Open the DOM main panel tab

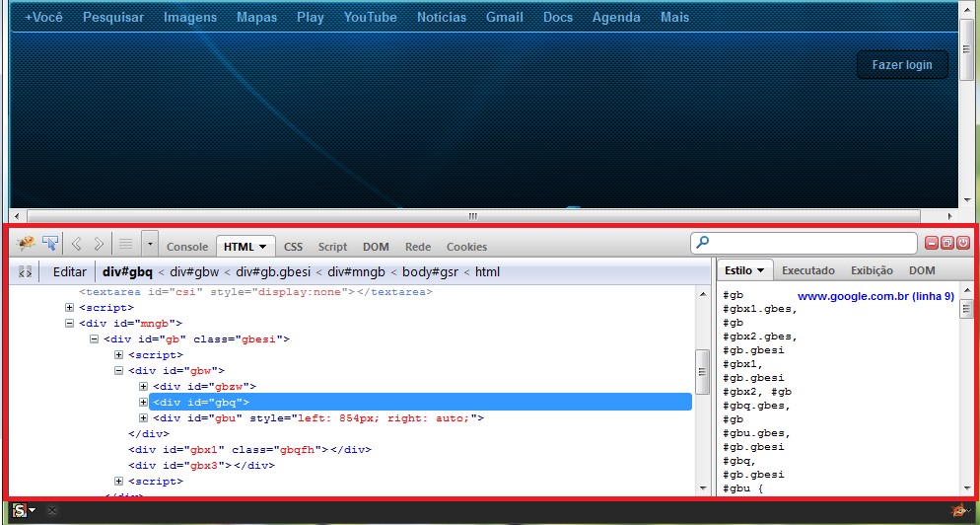coord(376,247)
